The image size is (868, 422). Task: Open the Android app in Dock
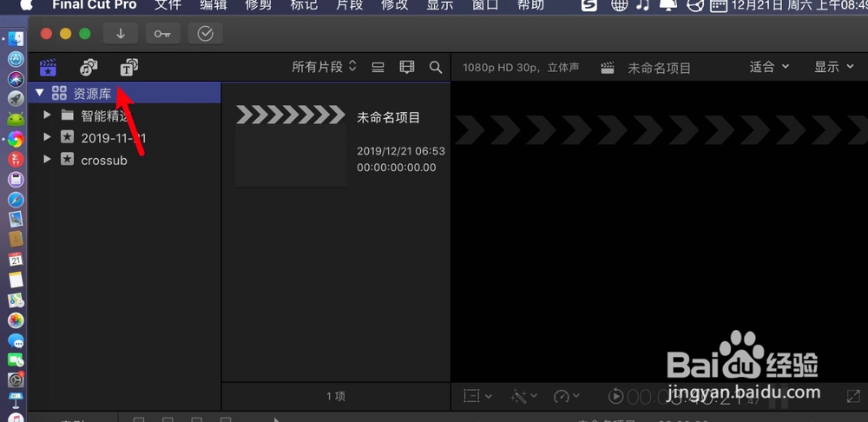[16, 119]
